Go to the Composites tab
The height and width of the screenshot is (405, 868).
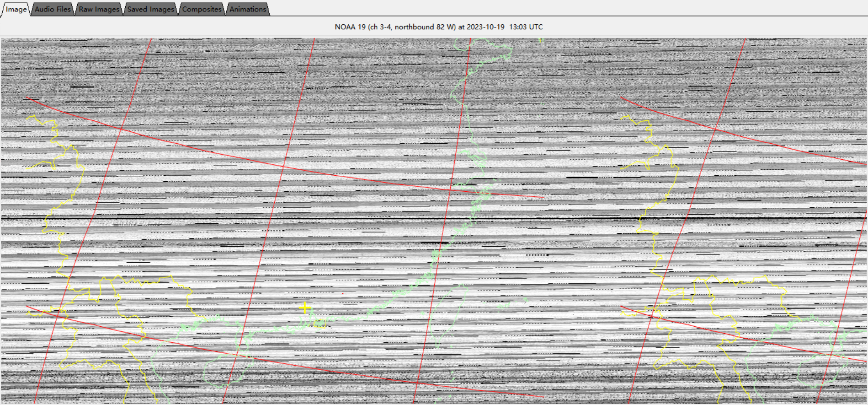[x=202, y=9]
